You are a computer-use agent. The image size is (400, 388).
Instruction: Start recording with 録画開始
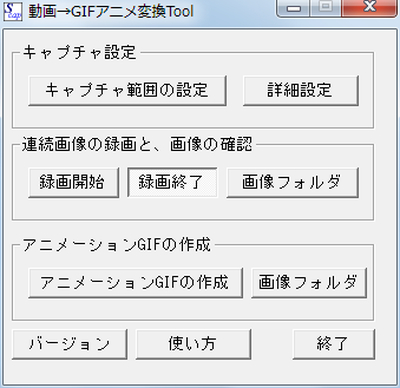(73, 183)
